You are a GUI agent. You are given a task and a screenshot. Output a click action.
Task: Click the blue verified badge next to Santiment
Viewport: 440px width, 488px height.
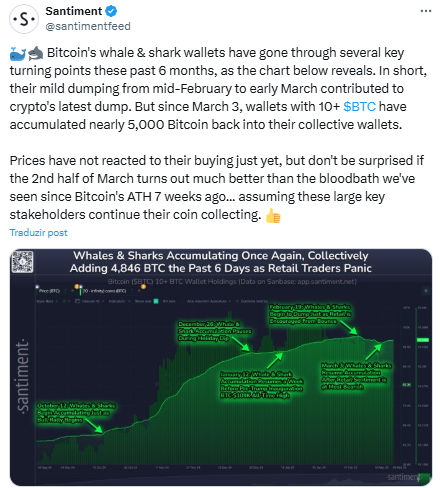tap(111, 11)
